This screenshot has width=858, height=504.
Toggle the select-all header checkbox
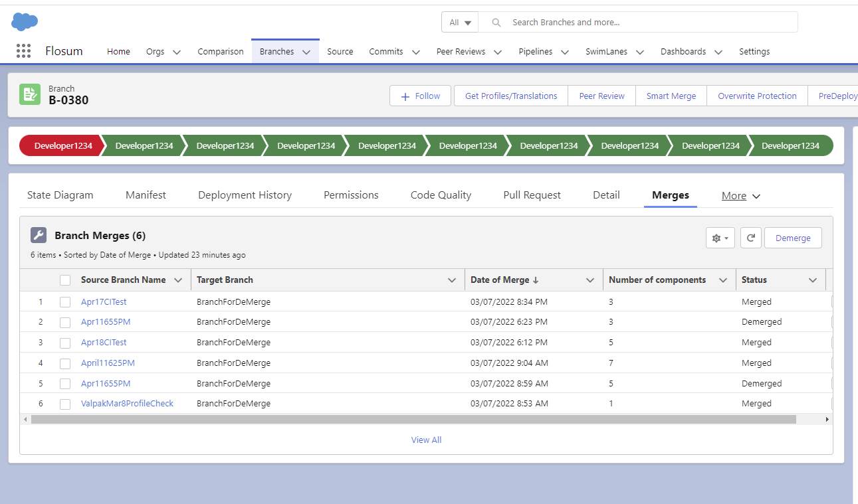(x=65, y=280)
